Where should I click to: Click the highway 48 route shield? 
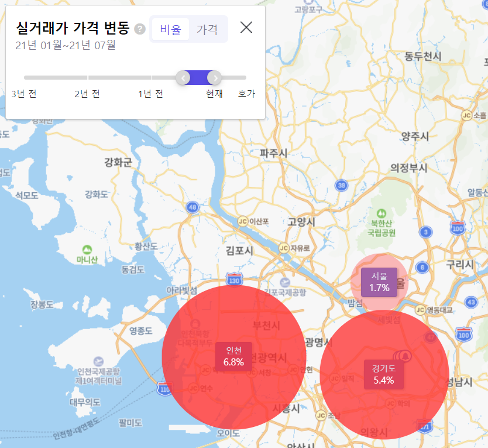pos(193,207)
